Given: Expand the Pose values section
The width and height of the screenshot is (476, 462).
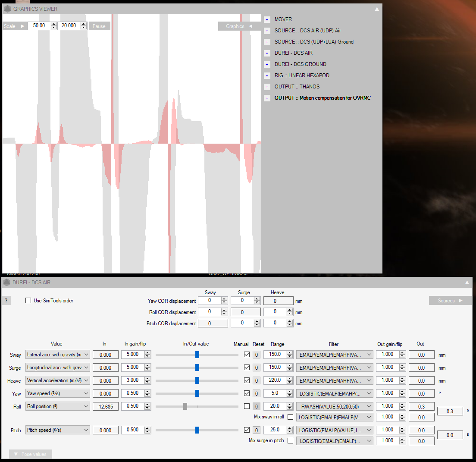Looking at the screenshot, I should click(31, 454).
